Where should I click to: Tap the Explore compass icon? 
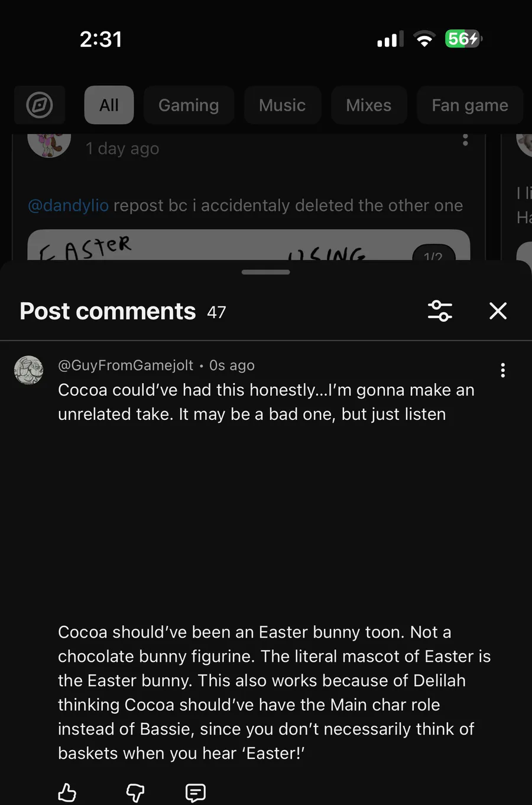40,105
